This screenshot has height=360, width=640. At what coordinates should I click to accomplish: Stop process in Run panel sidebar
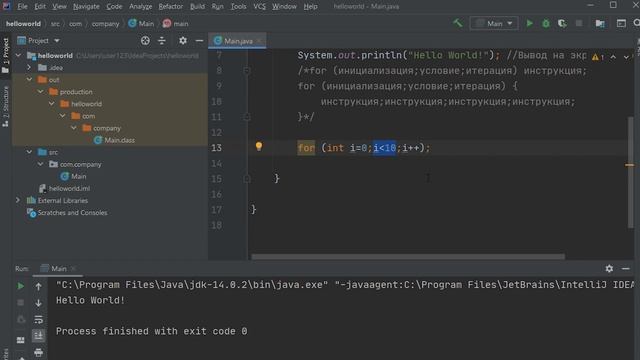coord(20,303)
